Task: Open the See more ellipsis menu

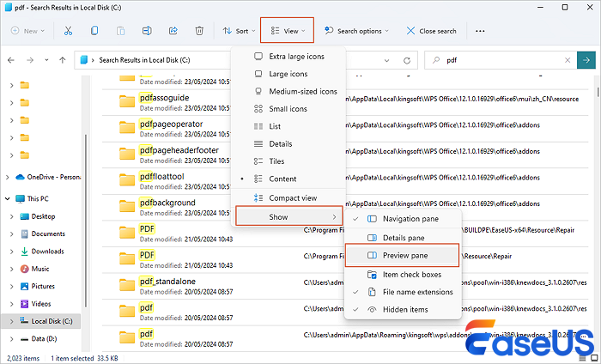Action: coord(480,31)
